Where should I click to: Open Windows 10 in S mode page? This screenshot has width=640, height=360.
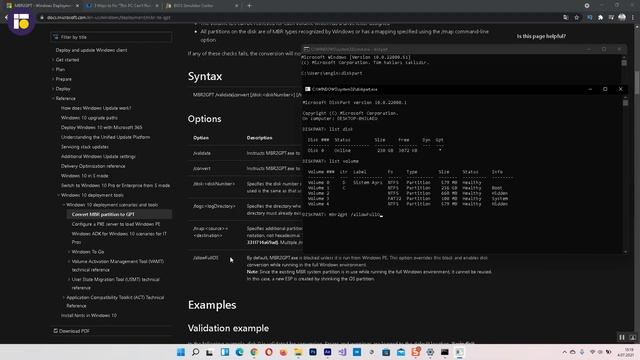84,176
